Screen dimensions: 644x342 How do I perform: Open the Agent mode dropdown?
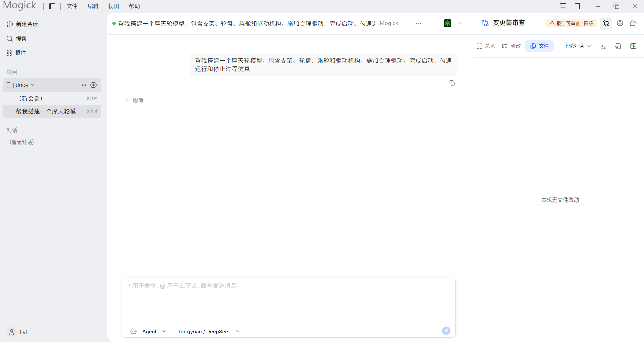tap(154, 332)
